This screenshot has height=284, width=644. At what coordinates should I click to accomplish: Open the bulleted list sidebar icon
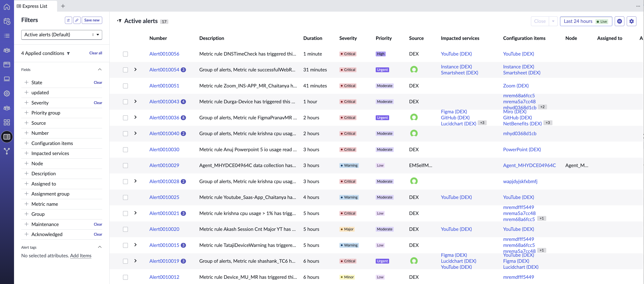[x=7, y=36]
